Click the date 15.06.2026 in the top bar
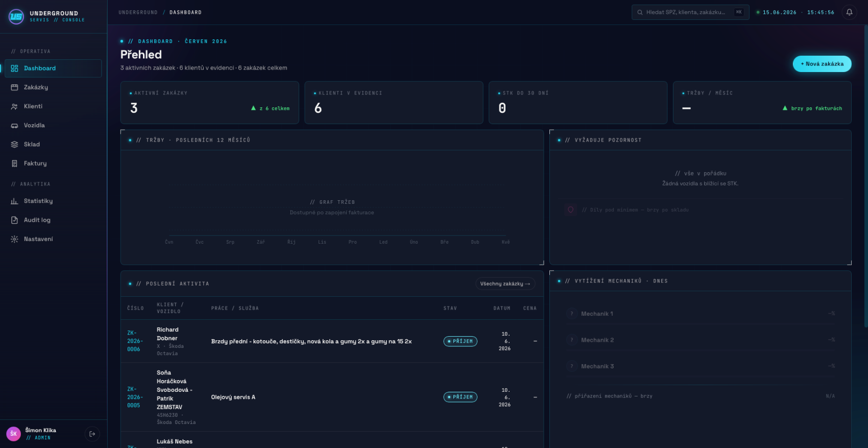 click(779, 12)
